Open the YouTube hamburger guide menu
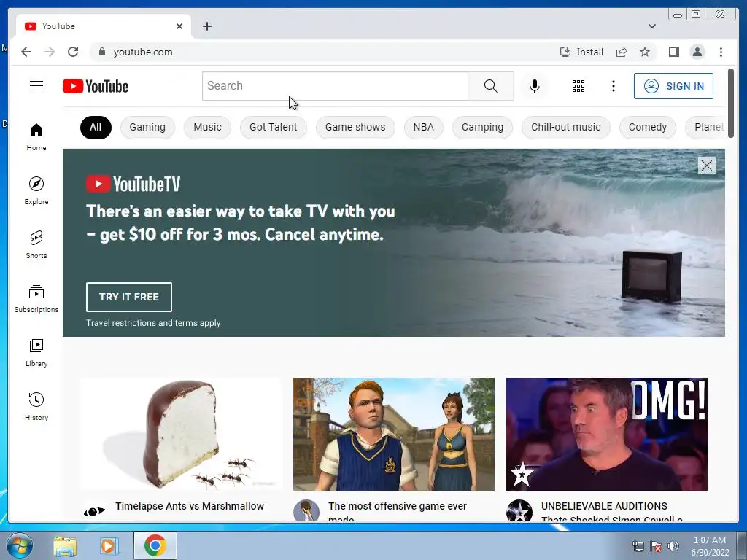The width and height of the screenshot is (747, 560). point(36,86)
